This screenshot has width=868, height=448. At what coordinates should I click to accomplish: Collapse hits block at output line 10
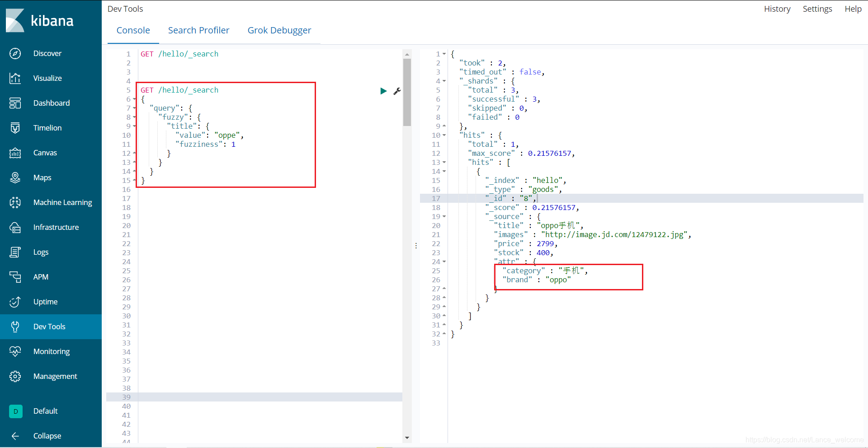click(x=444, y=135)
